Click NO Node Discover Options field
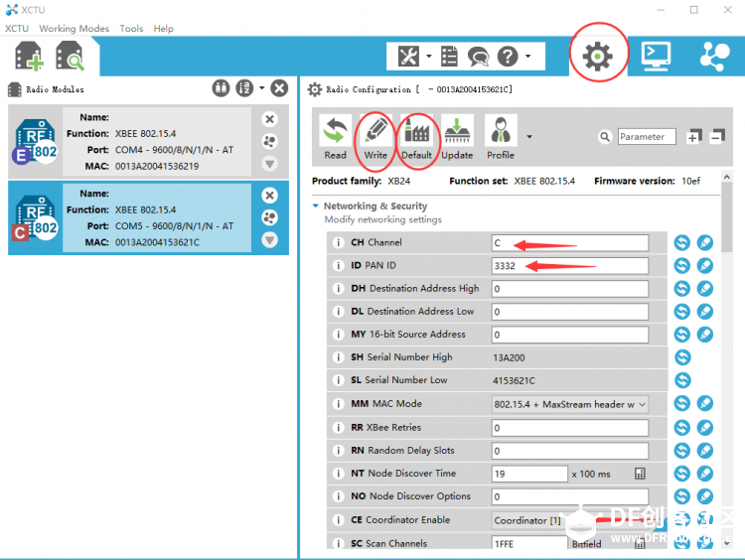The height and width of the screenshot is (560, 745). 570,496
